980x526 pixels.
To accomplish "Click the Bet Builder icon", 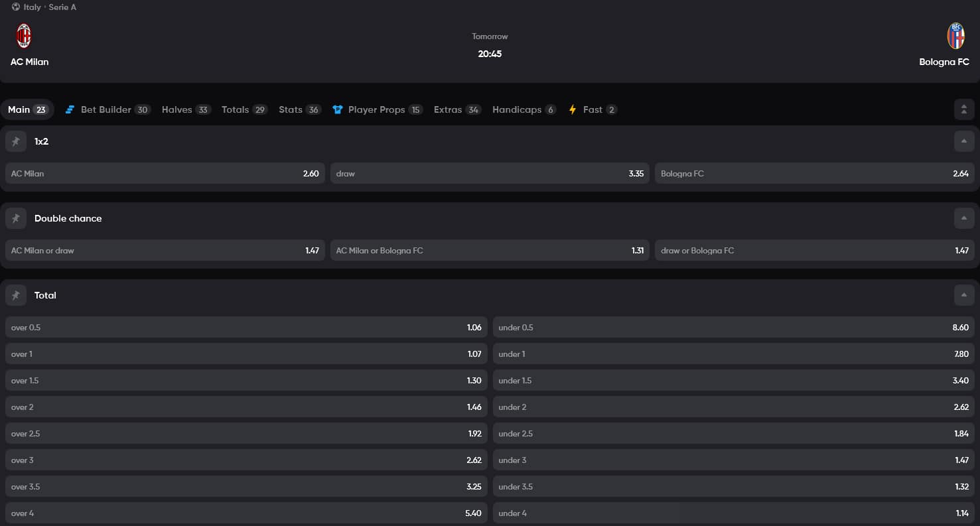I will pos(70,109).
